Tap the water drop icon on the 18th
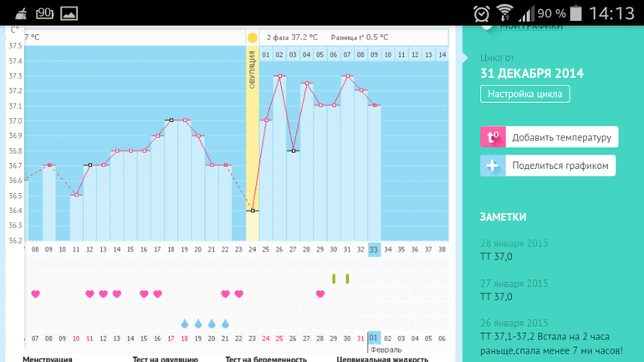 185,324
